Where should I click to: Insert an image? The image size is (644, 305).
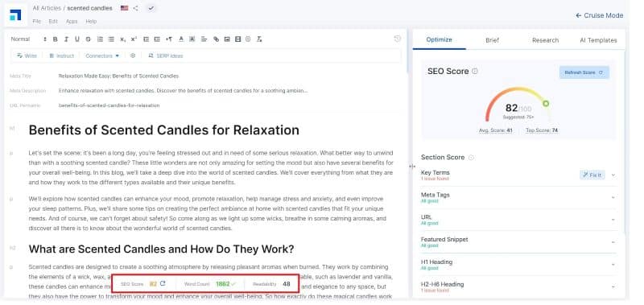click(227, 39)
